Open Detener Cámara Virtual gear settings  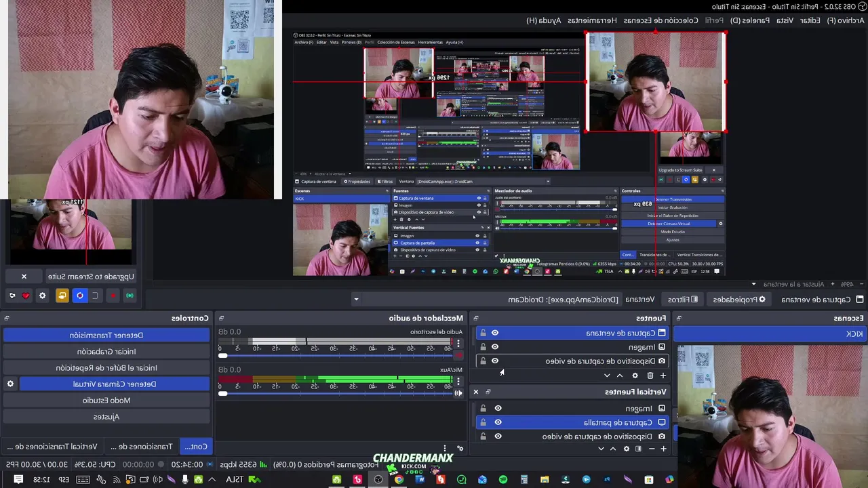pos(10,384)
